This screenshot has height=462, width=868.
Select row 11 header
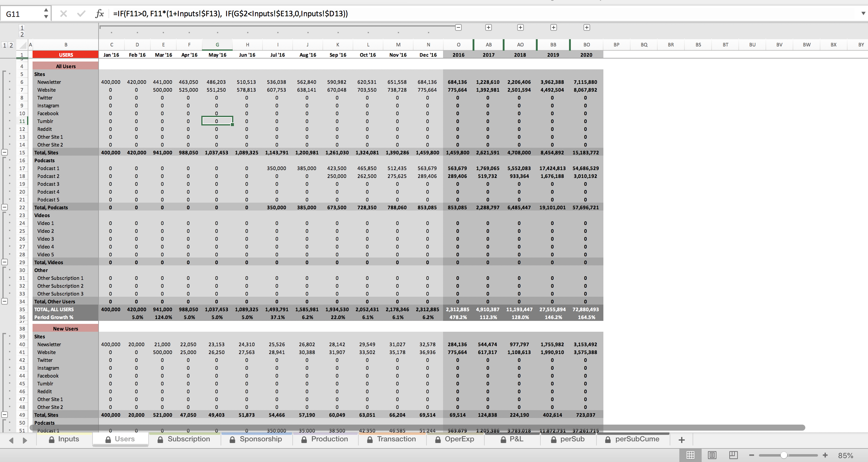point(22,121)
